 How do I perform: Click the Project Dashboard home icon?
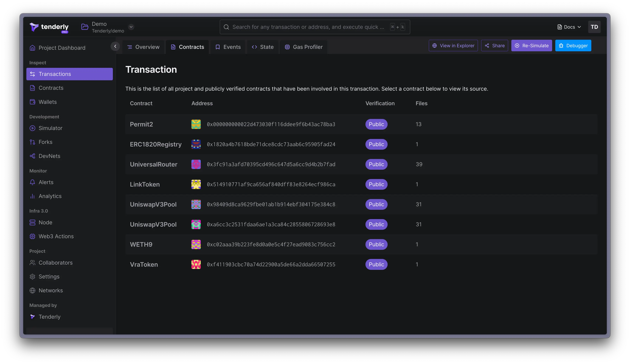[33, 48]
